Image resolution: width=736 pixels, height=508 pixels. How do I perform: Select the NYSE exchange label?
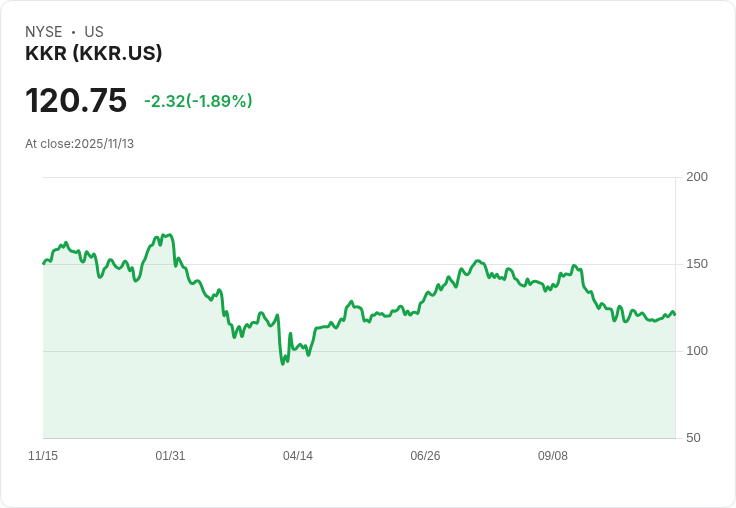[x=45, y=32]
